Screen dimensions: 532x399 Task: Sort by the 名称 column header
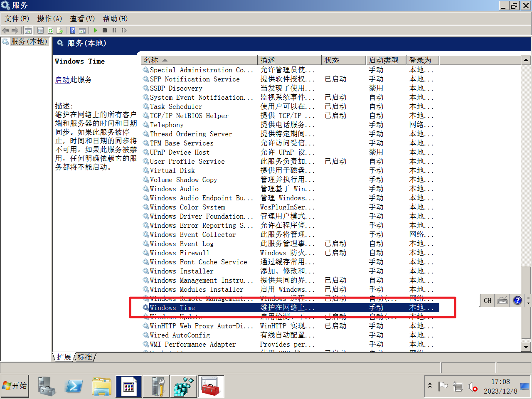pyautogui.click(x=199, y=60)
